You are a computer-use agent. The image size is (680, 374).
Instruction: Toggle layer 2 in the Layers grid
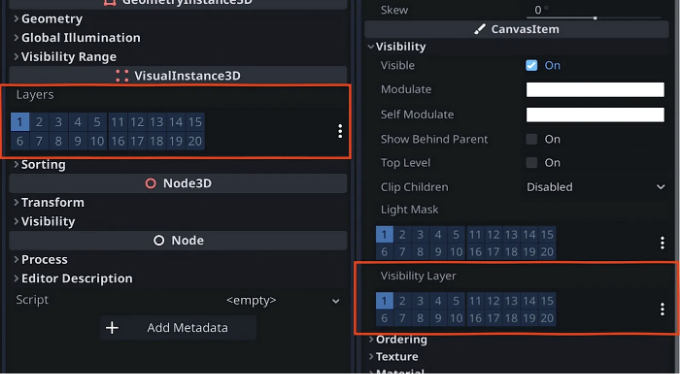[x=39, y=122]
